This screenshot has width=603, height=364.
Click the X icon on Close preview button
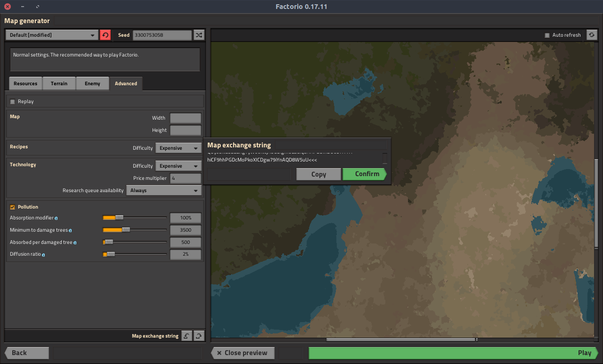(219, 353)
